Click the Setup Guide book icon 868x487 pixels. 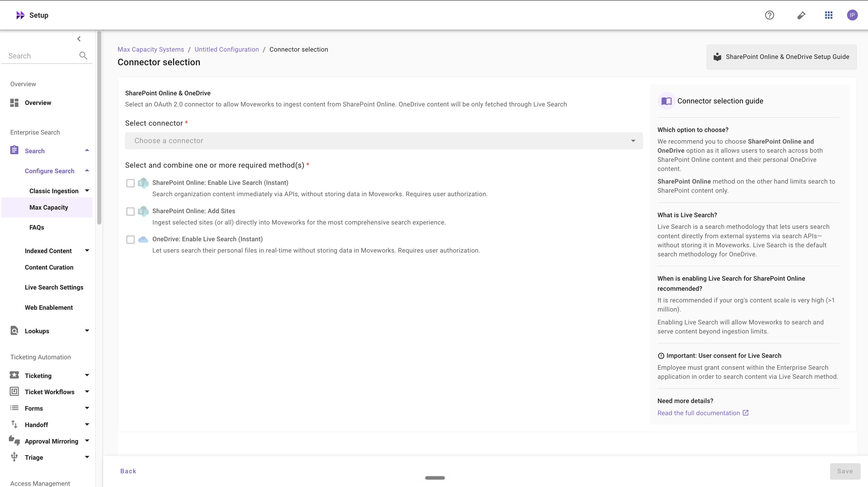pyautogui.click(x=717, y=57)
